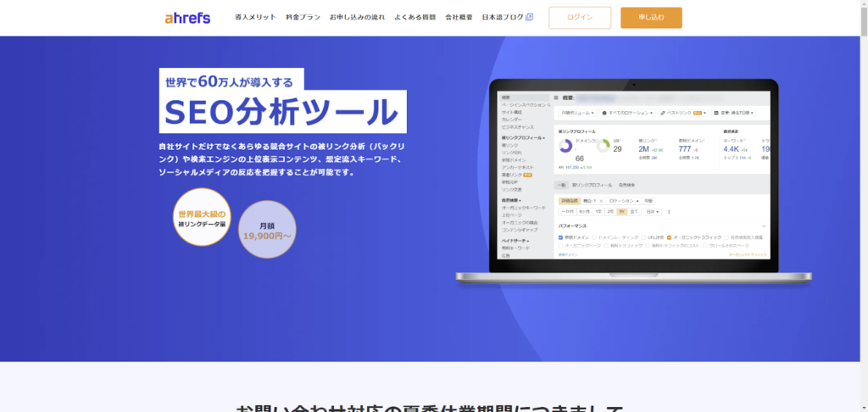
Task: Click the purple domain rating donut chart
Action: pyautogui.click(x=566, y=146)
